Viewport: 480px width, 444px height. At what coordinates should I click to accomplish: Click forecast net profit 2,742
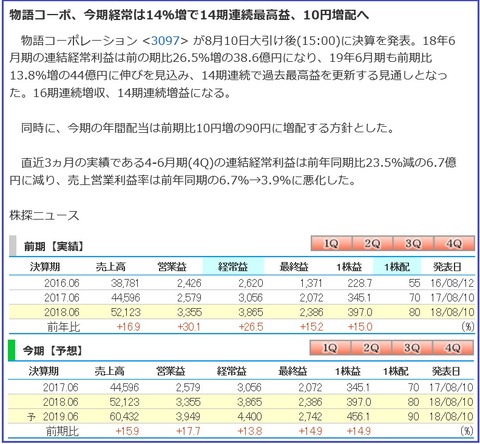pyautogui.click(x=310, y=416)
